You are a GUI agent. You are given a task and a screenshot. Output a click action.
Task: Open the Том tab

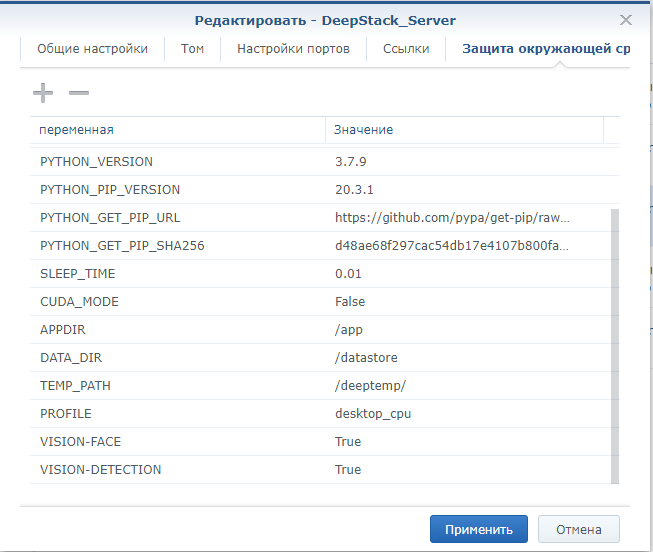[x=192, y=49]
